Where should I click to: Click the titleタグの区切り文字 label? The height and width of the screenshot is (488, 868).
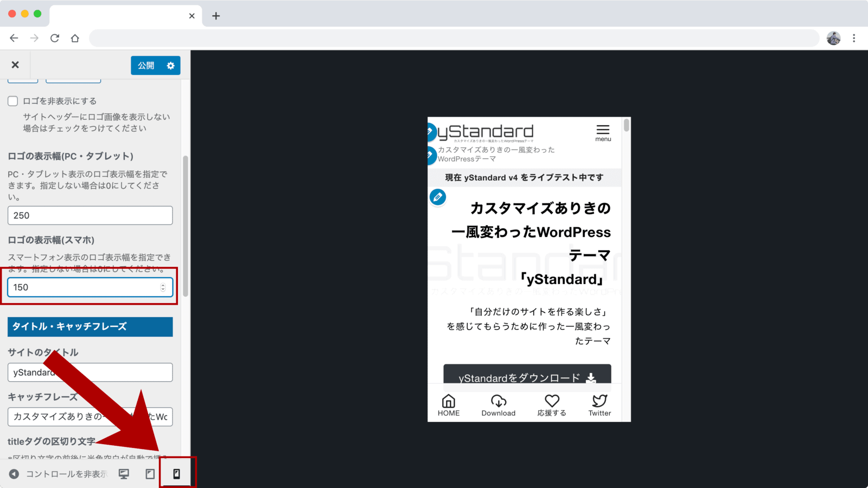[52, 441]
